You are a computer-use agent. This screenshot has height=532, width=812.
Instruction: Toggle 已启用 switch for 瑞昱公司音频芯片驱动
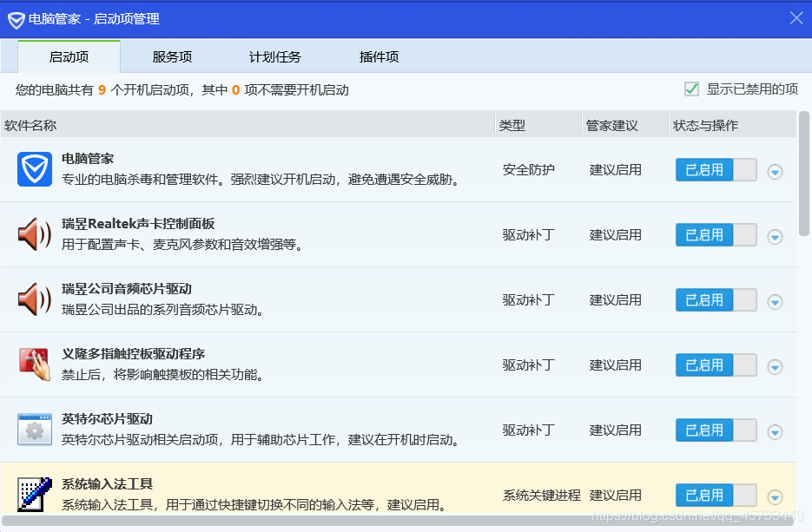(x=716, y=300)
